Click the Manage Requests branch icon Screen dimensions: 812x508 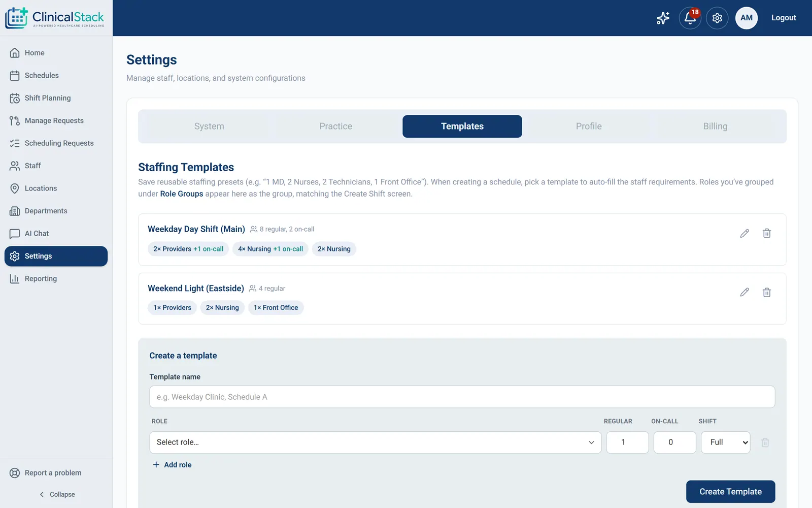[15, 120]
